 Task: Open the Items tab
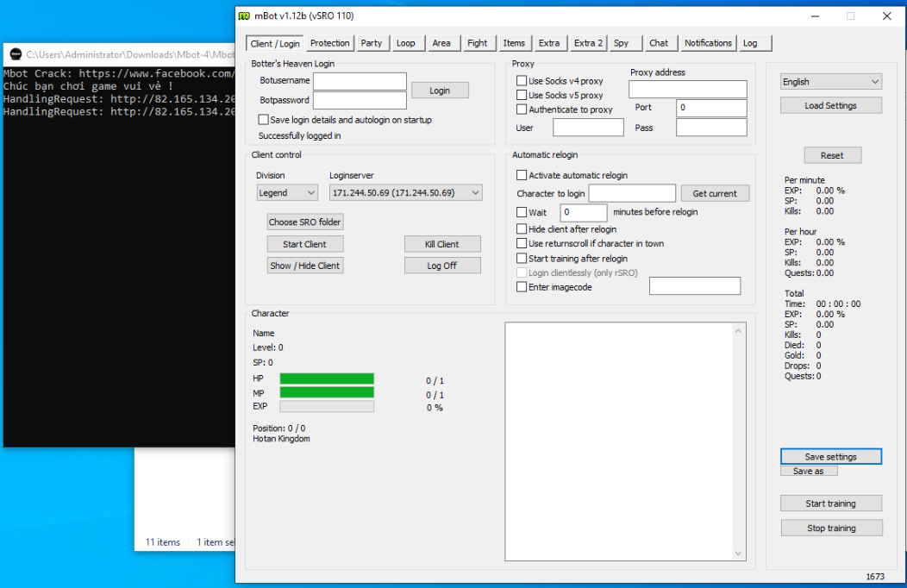tap(514, 43)
